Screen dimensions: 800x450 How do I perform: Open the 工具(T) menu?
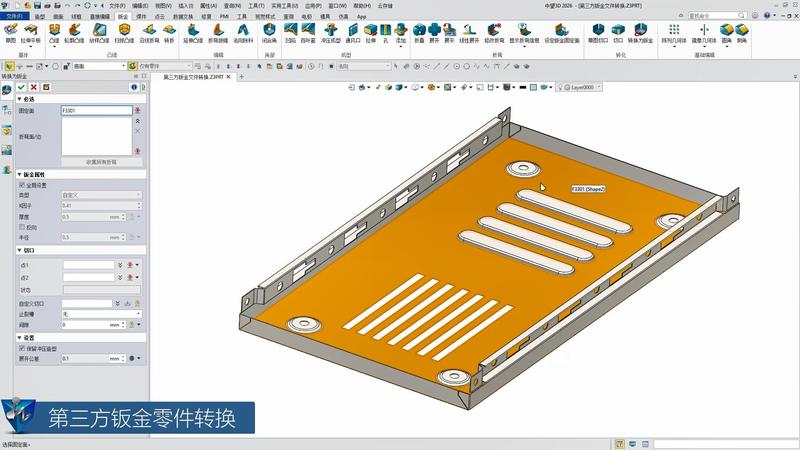click(256, 5)
